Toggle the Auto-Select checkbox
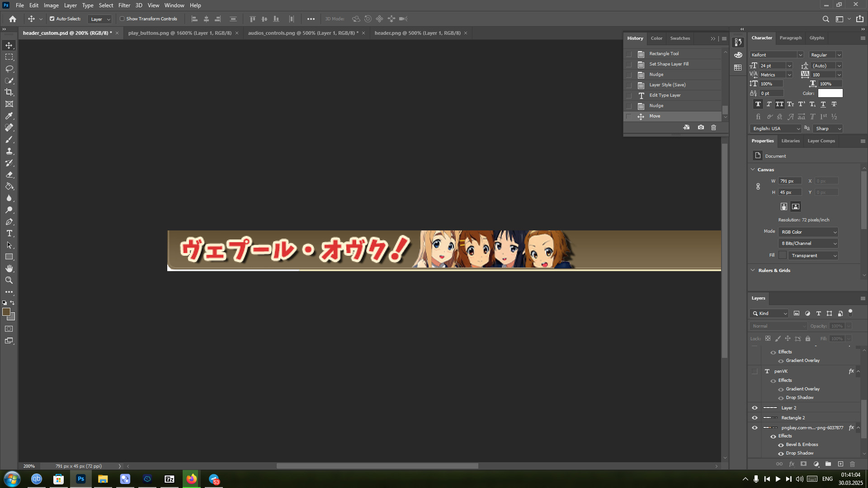Image resolution: width=868 pixels, height=488 pixels. [52, 19]
